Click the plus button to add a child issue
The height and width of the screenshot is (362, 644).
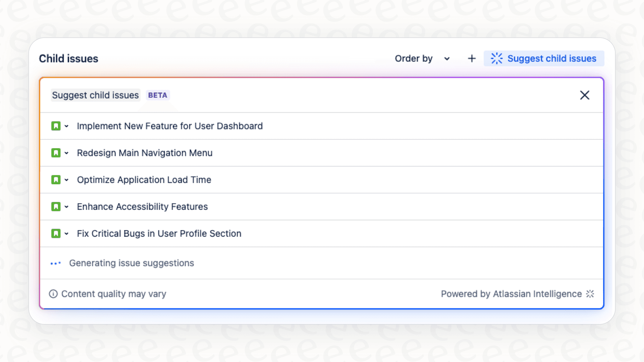click(x=472, y=58)
